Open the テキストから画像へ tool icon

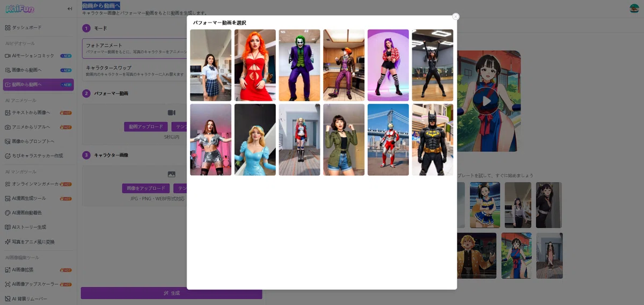(x=8, y=113)
